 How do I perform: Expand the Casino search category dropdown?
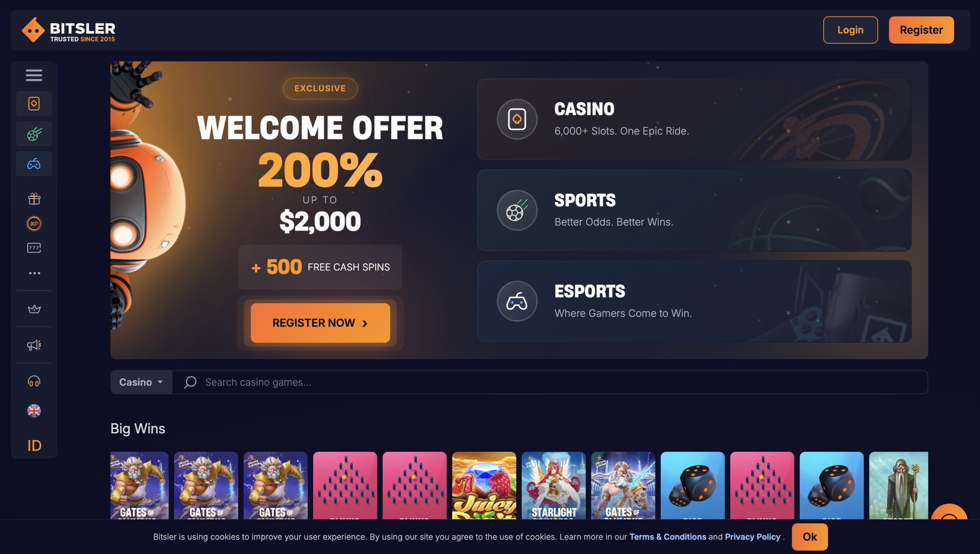click(141, 382)
